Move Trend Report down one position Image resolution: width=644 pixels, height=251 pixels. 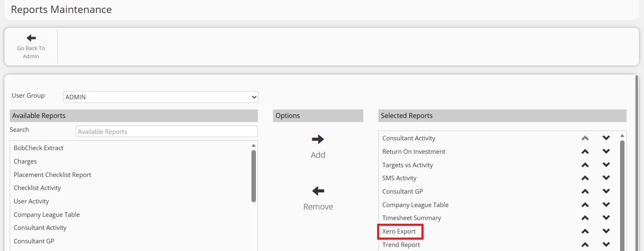(x=606, y=245)
